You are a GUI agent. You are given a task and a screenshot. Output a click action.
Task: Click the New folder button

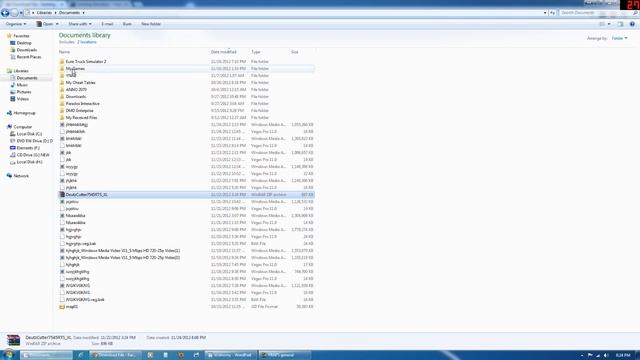click(x=151, y=24)
